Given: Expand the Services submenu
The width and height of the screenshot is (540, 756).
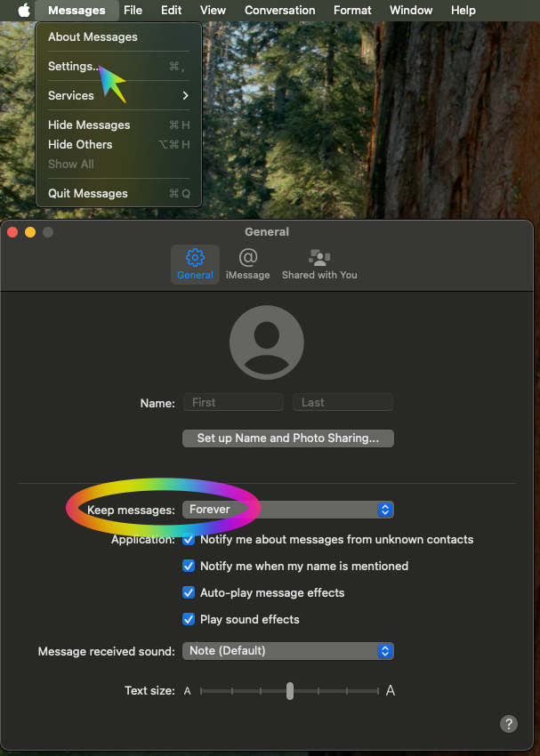Looking at the screenshot, I should (x=118, y=95).
